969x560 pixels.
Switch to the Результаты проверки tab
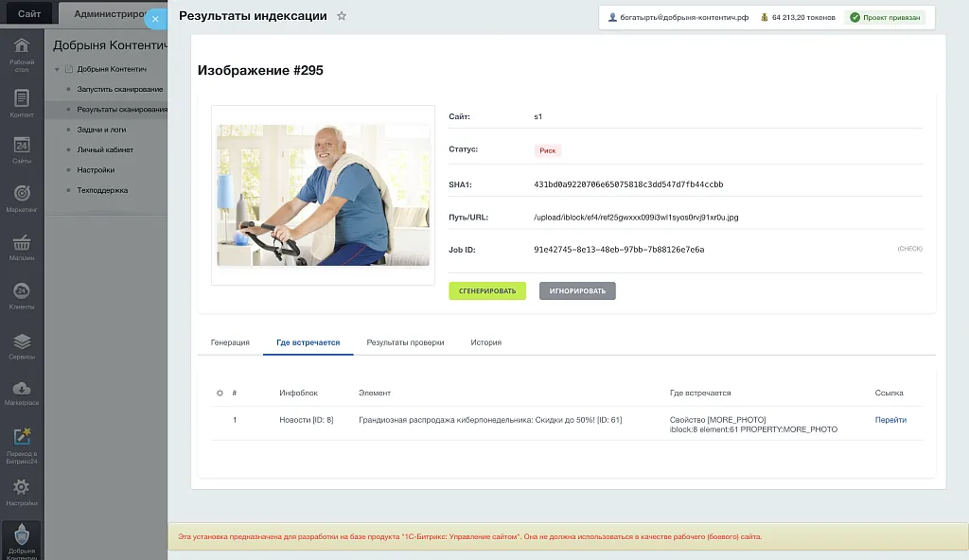405,342
